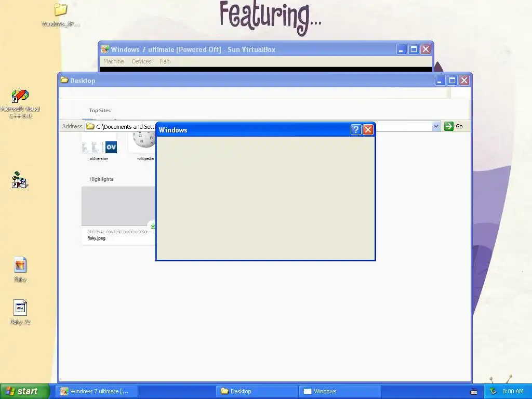Viewport: 532px width, 399px height.
Task: Close the VirtualBox window
Action: (426, 49)
